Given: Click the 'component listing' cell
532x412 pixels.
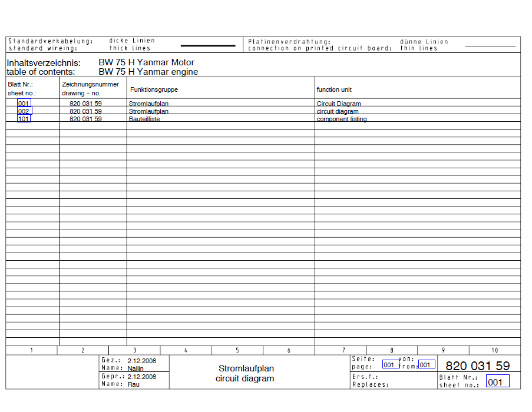Looking at the screenshot, I should tap(342, 119).
